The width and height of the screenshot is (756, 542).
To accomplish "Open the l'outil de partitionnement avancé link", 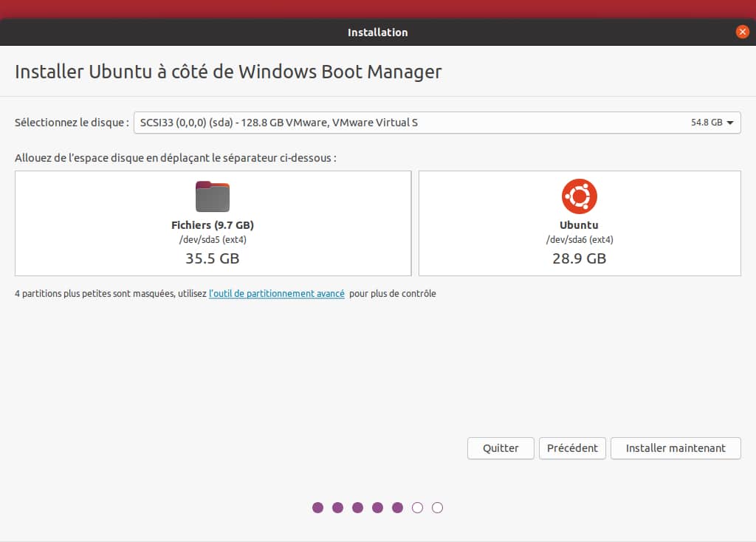I will click(277, 293).
